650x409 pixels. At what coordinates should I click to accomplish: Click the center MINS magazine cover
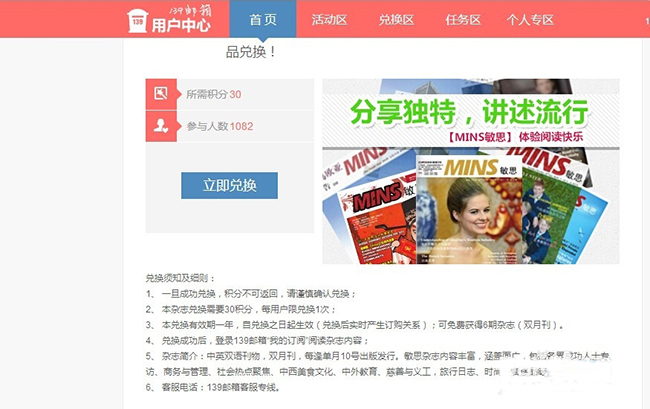click(x=469, y=210)
